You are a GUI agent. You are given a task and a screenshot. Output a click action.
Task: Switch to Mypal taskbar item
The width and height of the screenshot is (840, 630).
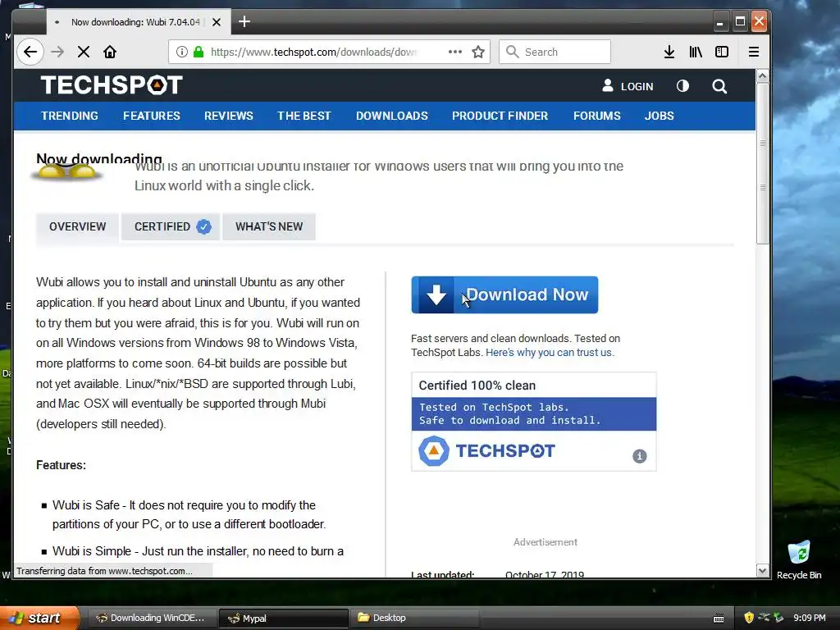pyautogui.click(x=283, y=618)
